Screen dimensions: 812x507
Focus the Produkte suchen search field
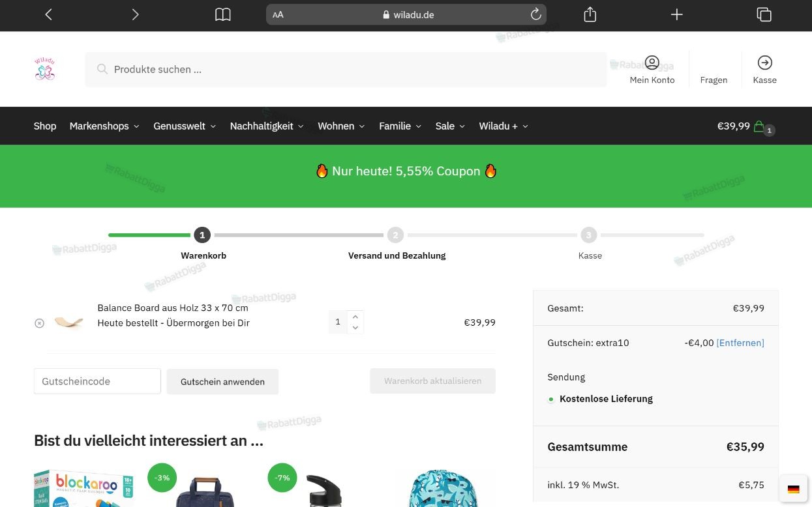[346, 70]
